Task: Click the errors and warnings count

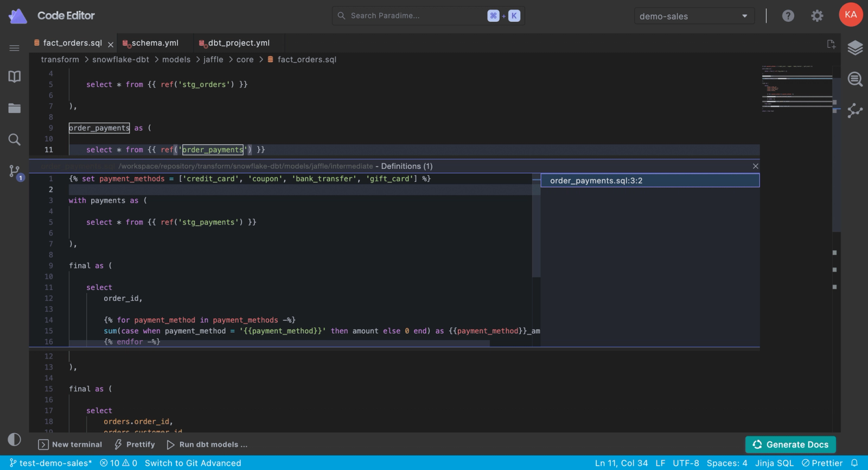Action: [x=118, y=463]
